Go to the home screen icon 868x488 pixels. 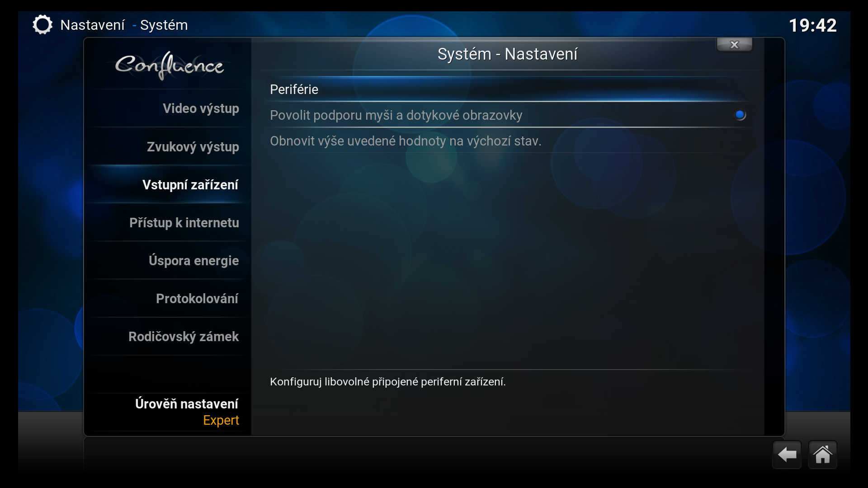coord(822,455)
